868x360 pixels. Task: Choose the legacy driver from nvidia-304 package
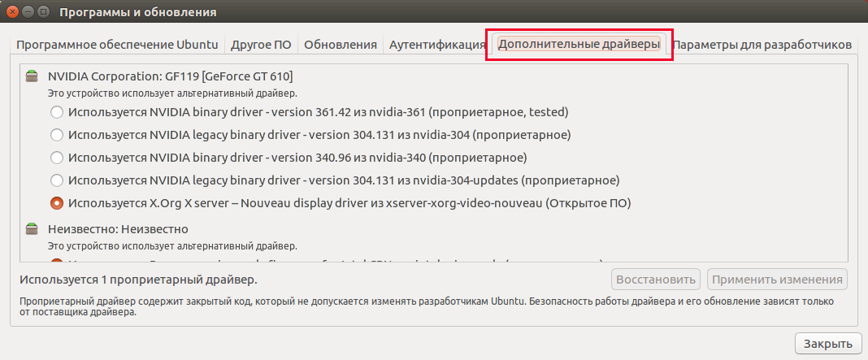point(57,134)
